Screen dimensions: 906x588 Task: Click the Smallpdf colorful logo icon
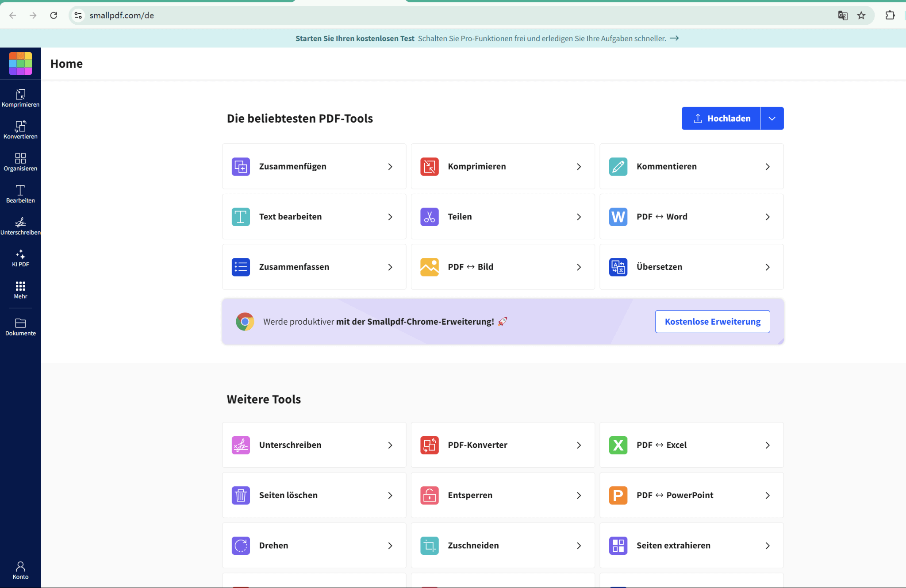pos(20,63)
